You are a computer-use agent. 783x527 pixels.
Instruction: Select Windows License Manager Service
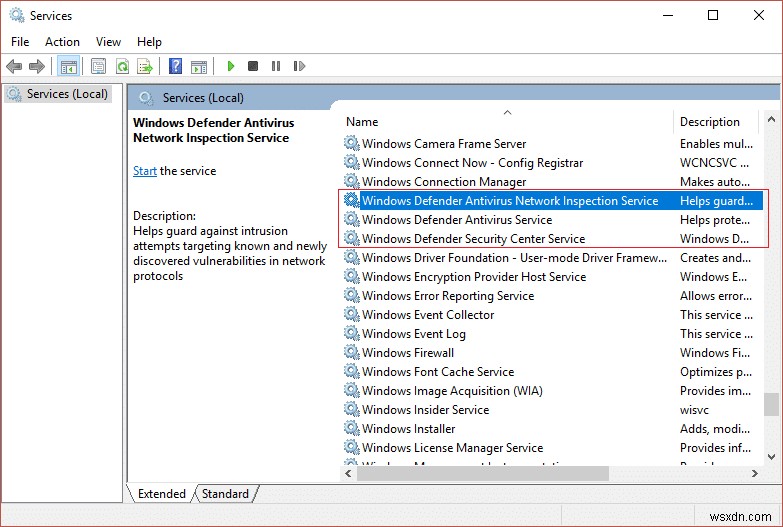click(552, 447)
